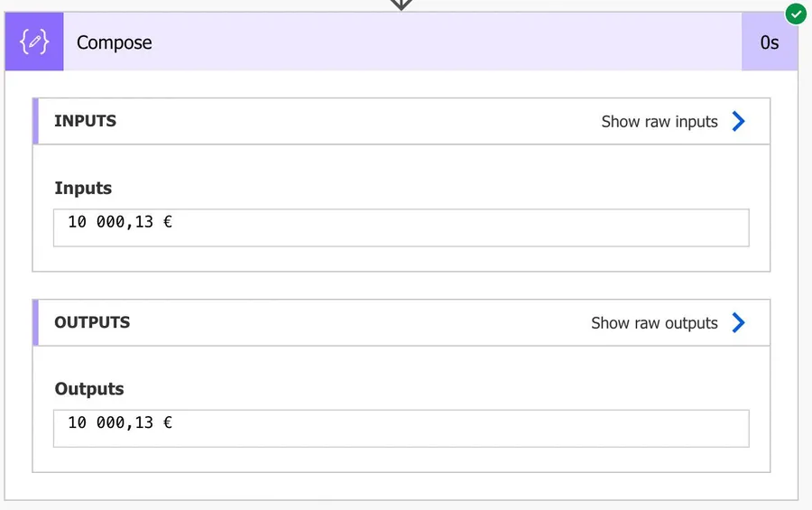Click the 0s duration badge

(x=769, y=42)
